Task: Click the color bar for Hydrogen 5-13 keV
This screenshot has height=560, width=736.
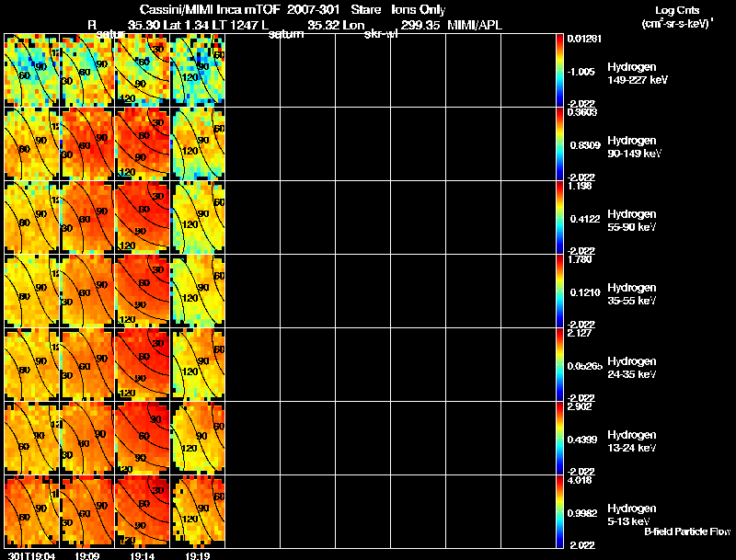Action: [x=559, y=512]
